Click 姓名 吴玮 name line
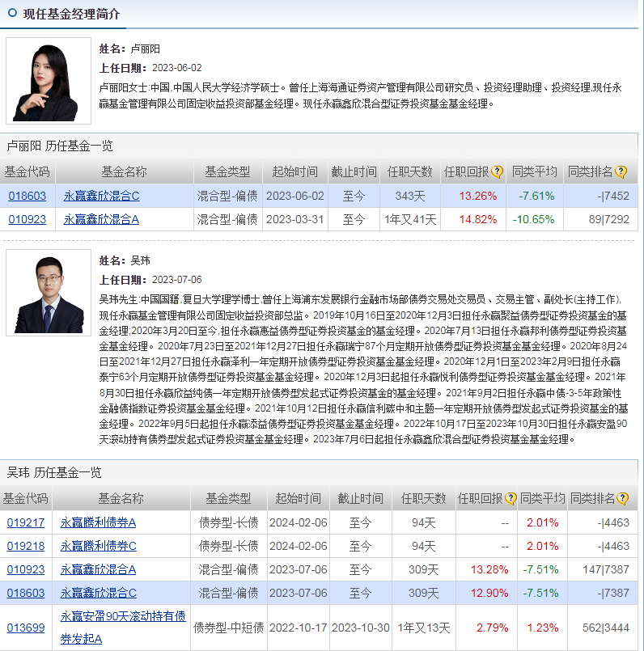The width and height of the screenshot is (644, 651). click(125, 260)
